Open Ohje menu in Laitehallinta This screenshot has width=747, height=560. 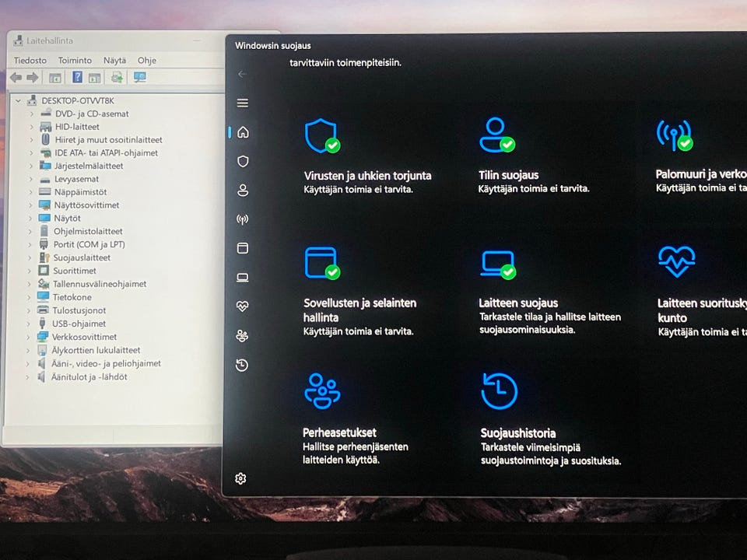point(147,61)
